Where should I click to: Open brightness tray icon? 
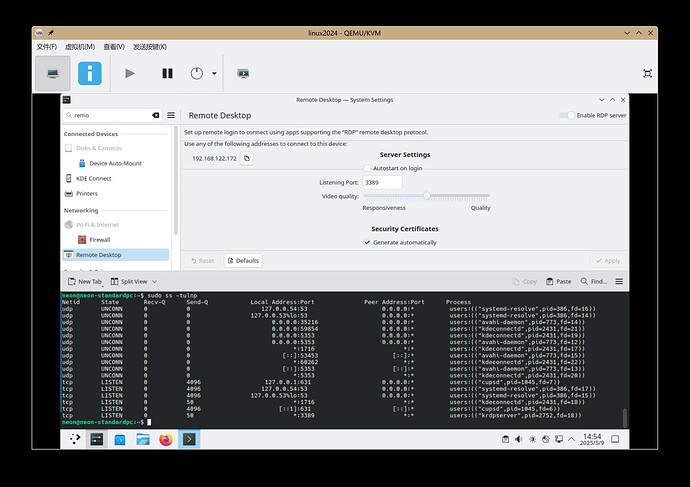[532, 439]
